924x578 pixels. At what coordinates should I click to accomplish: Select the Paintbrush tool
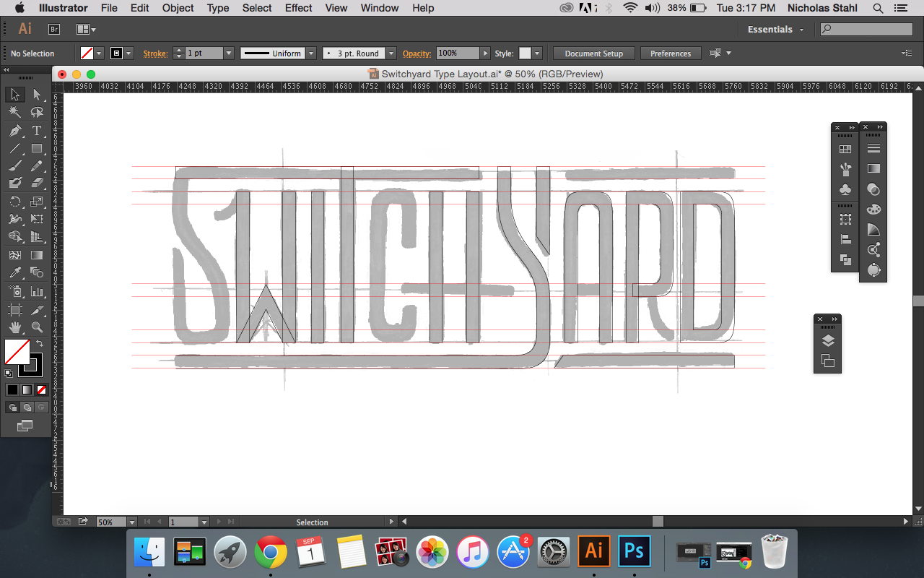[14, 166]
